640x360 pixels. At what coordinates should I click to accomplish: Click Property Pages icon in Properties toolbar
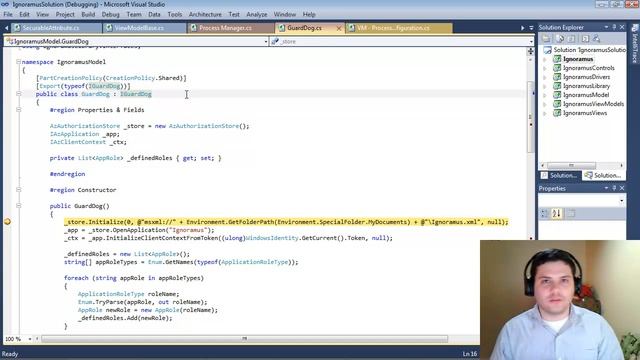571,213
